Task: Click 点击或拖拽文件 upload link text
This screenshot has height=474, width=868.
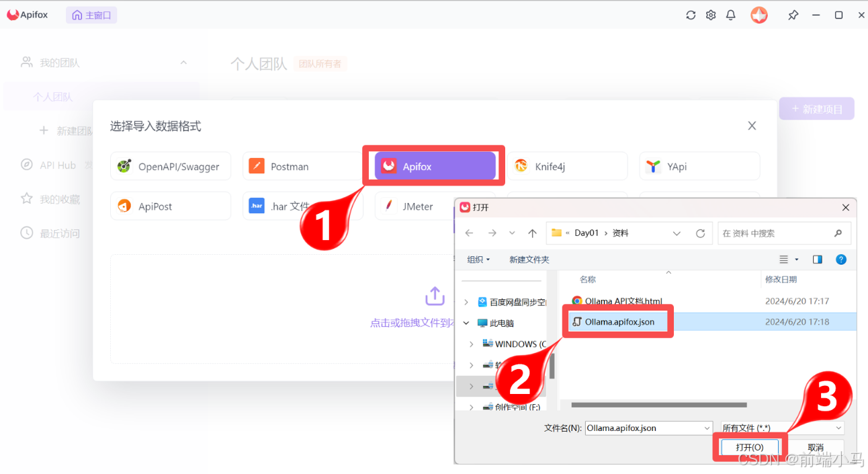Action: click(413, 323)
